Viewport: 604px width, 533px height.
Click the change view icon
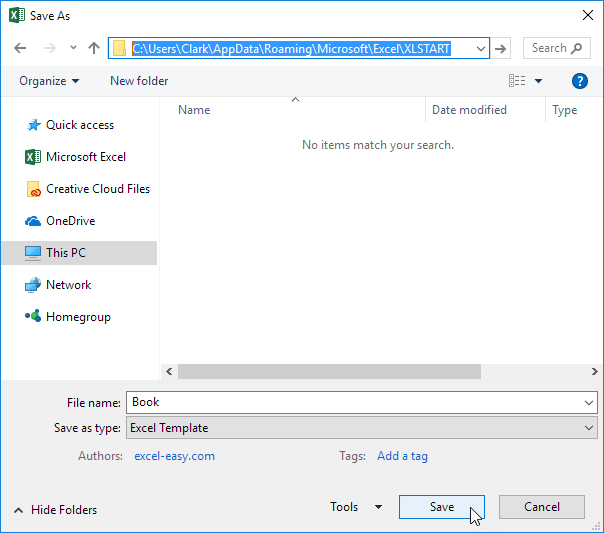click(x=517, y=81)
